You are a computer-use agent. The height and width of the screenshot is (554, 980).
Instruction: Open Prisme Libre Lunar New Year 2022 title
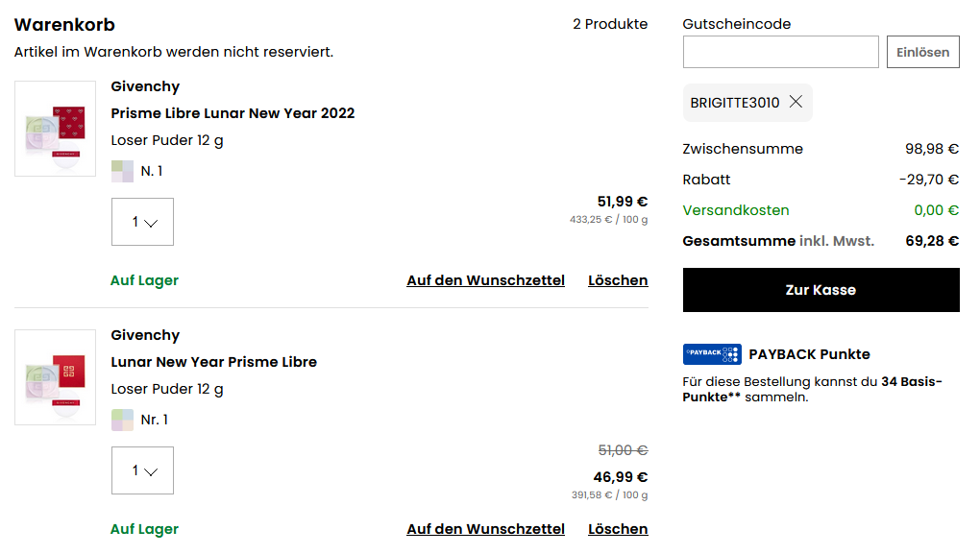(233, 113)
